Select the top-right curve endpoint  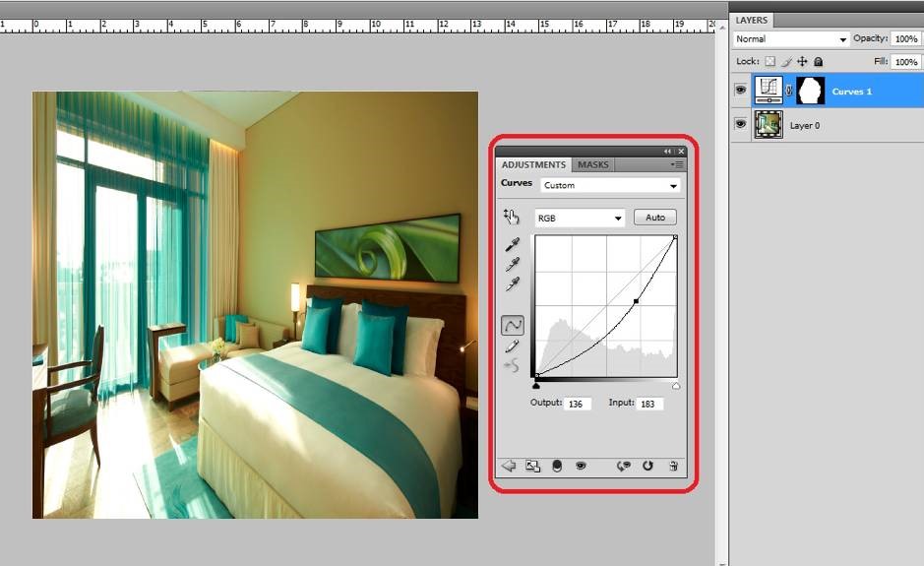coord(675,237)
